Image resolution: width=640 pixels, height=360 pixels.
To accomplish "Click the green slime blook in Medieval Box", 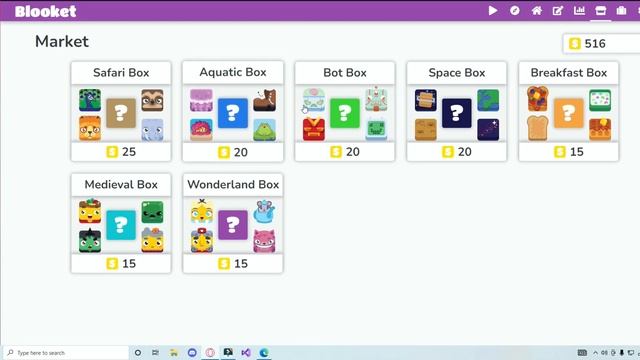I will [152, 212].
